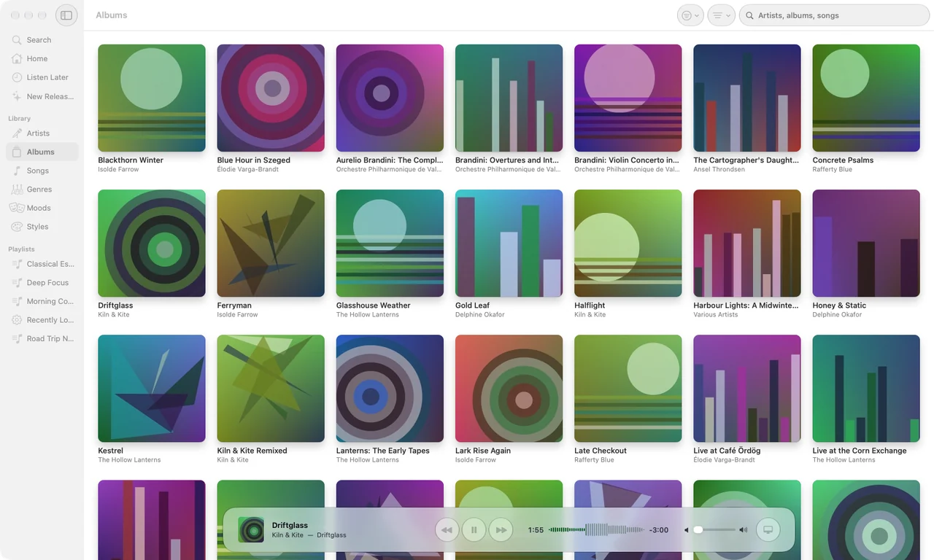Open the Halflight album cover

628,243
